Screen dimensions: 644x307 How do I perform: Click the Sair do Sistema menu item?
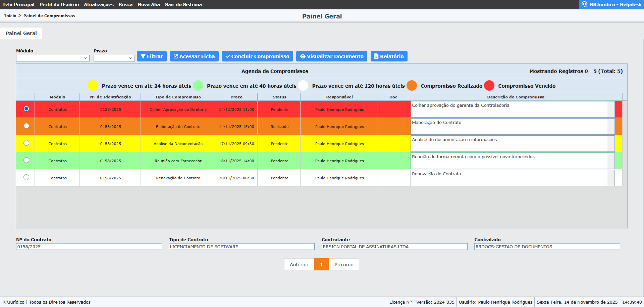coord(183,4)
